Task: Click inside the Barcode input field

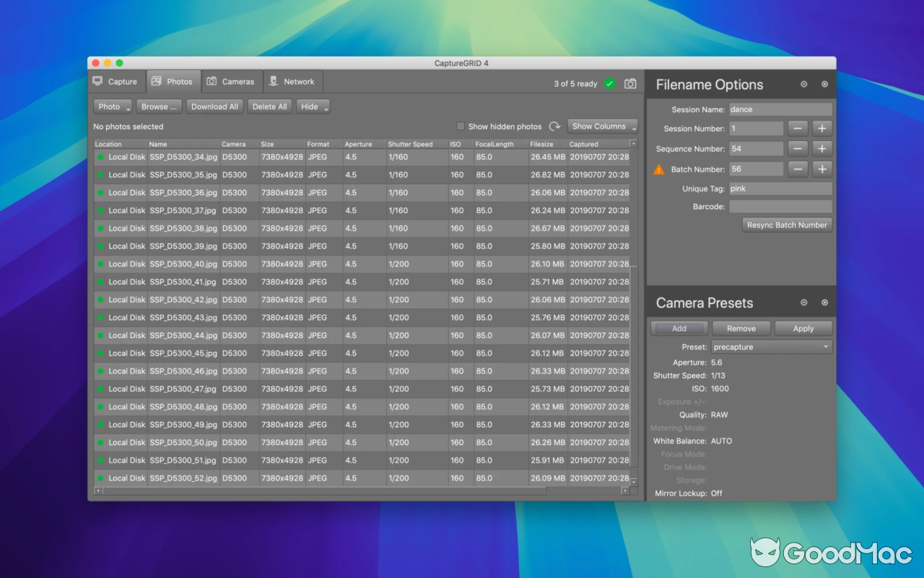Action: coord(780,206)
